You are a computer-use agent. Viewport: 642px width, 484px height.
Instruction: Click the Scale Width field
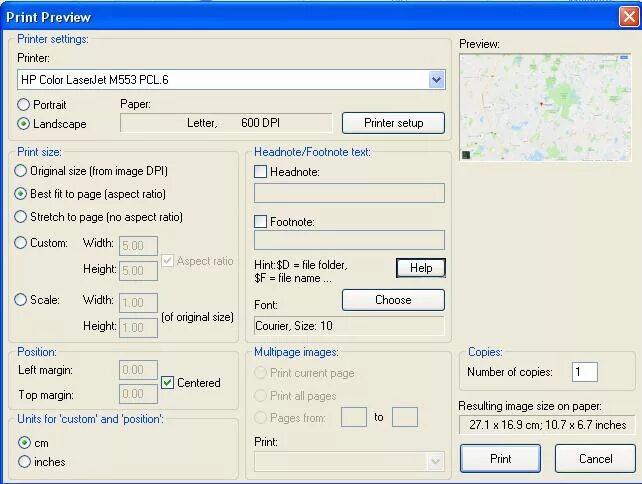[138, 303]
